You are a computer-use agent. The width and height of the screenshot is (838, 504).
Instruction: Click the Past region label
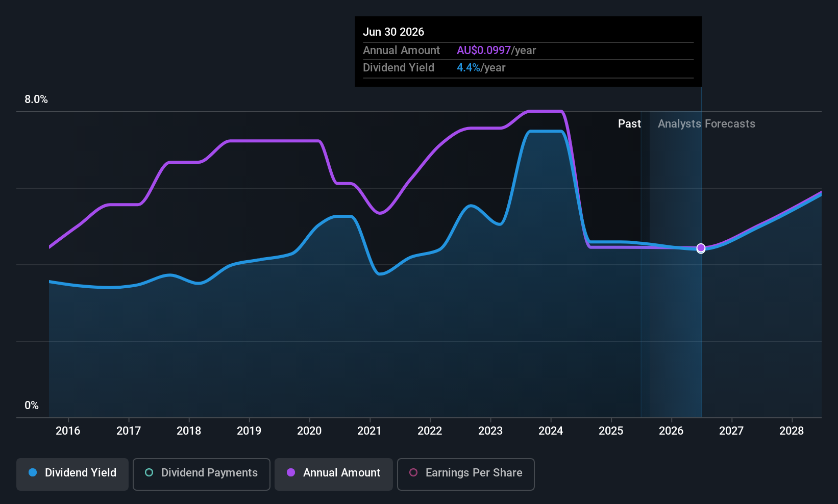coord(629,124)
